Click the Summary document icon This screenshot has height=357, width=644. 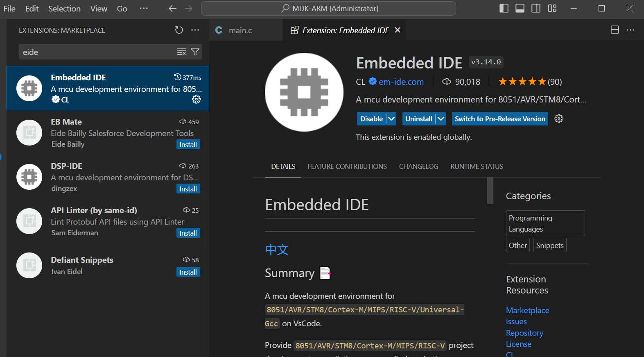tap(325, 273)
